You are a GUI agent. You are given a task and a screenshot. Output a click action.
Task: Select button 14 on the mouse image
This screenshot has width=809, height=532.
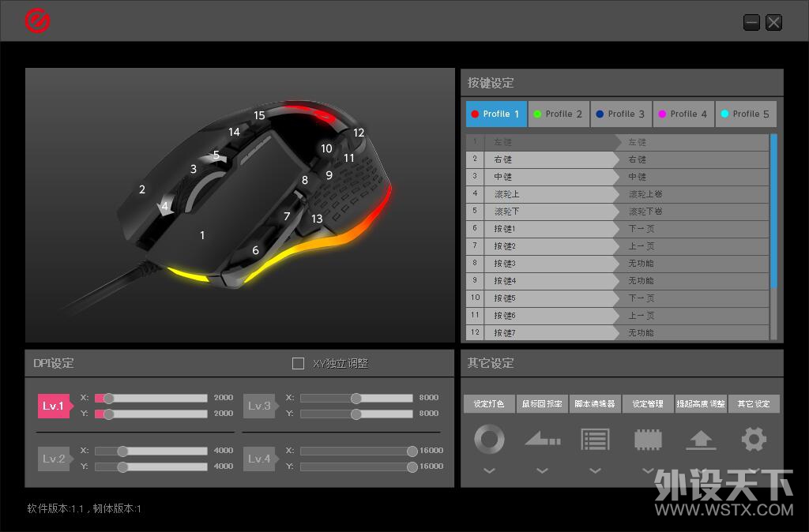pos(234,132)
